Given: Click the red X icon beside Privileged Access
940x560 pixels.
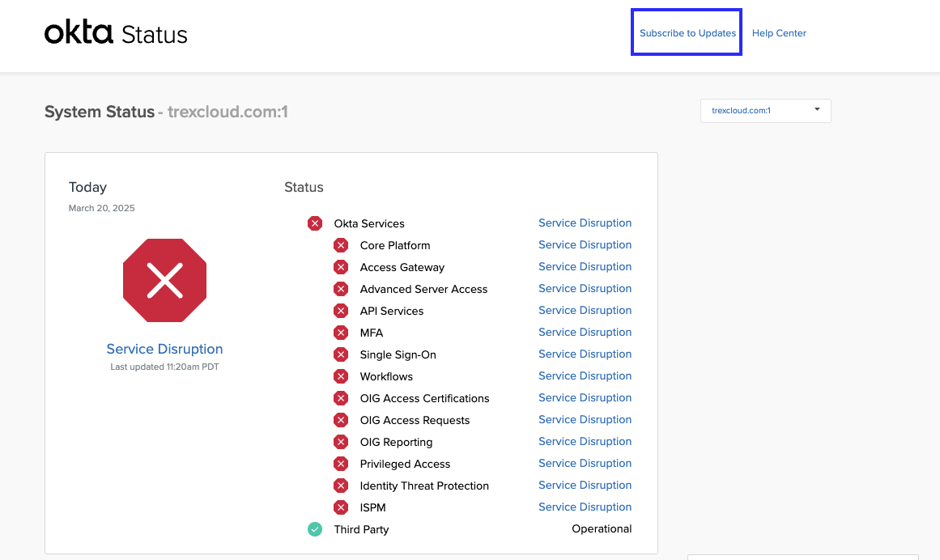Looking at the screenshot, I should 341,465.
